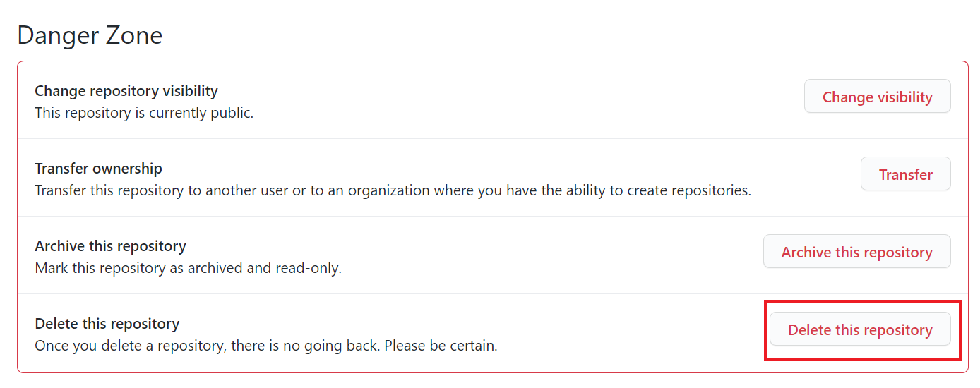Click the Danger Zone heading
This screenshot has height=388, width=980.
coord(90,35)
